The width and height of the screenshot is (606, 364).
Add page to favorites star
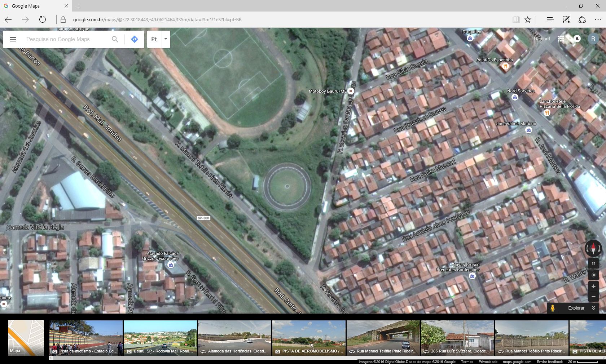click(x=528, y=19)
